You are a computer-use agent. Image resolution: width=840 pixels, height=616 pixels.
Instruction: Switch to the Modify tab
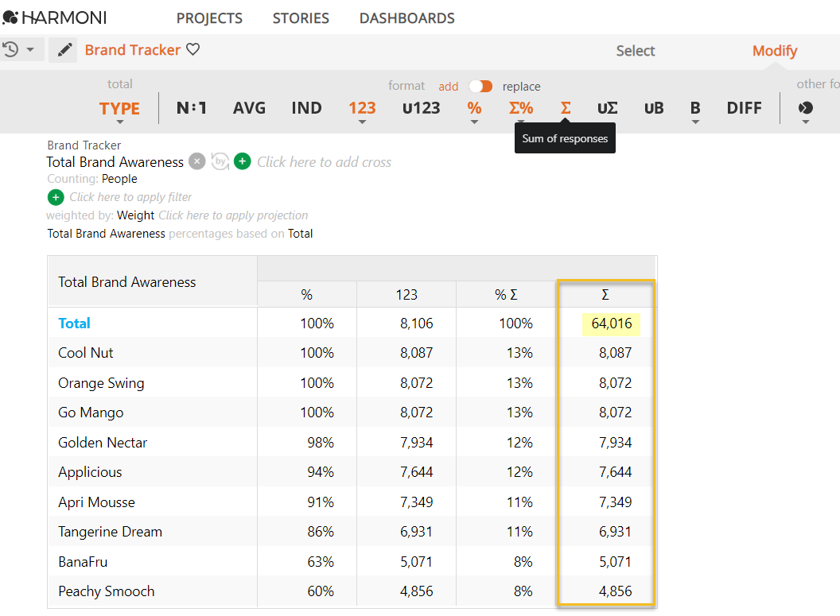(775, 51)
